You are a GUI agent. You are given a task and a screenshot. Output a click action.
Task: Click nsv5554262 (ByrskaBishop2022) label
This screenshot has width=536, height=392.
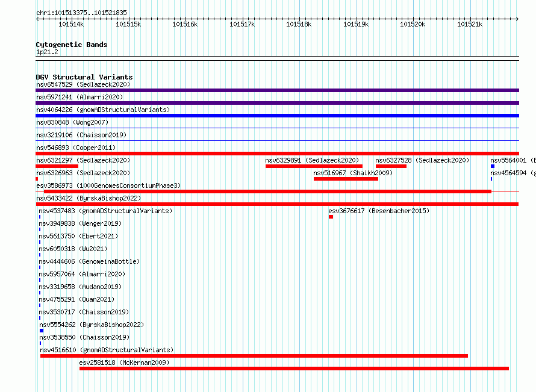pos(92,325)
